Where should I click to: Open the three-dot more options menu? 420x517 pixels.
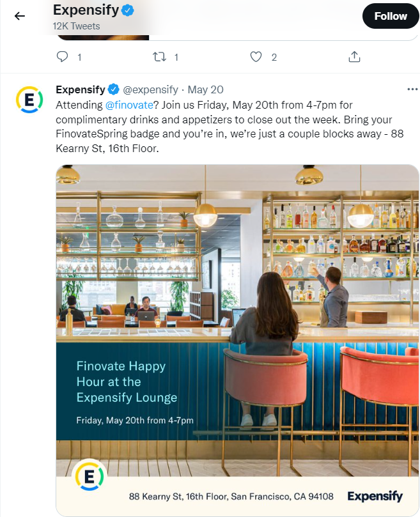coord(412,89)
